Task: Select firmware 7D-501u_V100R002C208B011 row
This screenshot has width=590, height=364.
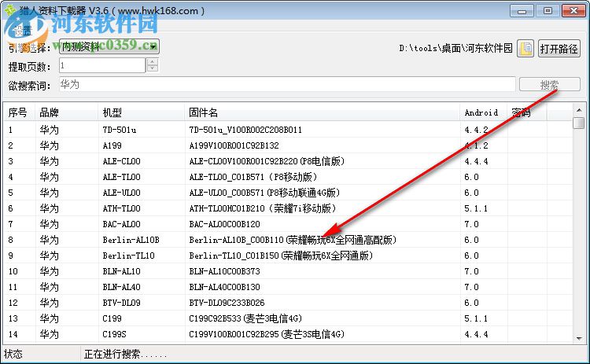Action: 245,130
